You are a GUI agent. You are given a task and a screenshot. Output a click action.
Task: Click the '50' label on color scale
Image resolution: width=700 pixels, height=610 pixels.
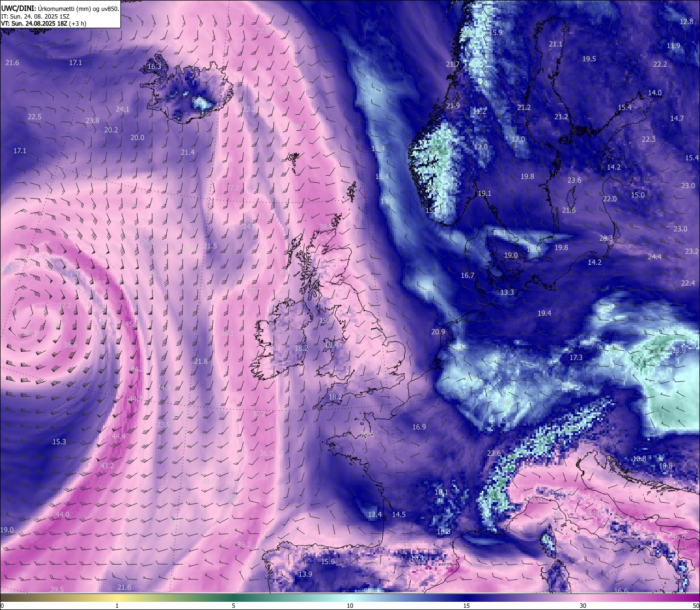(696, 606)
